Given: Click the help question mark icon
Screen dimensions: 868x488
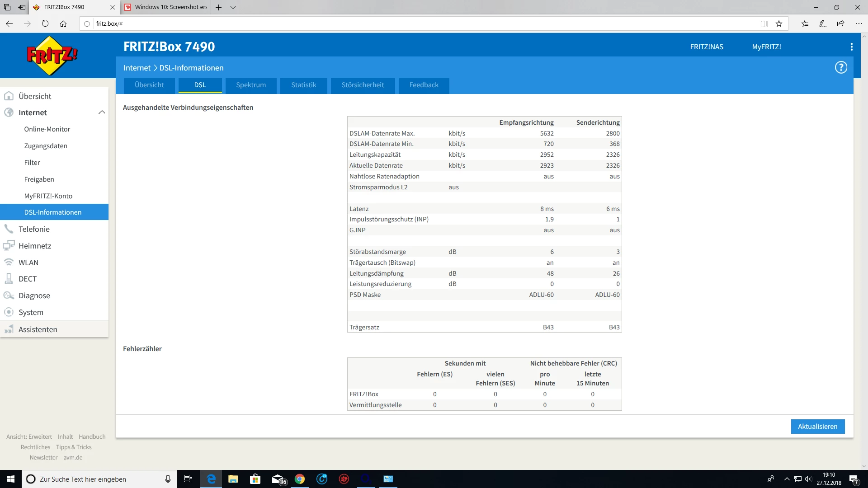Looking at the screenshot, I should tap(840, 68).
